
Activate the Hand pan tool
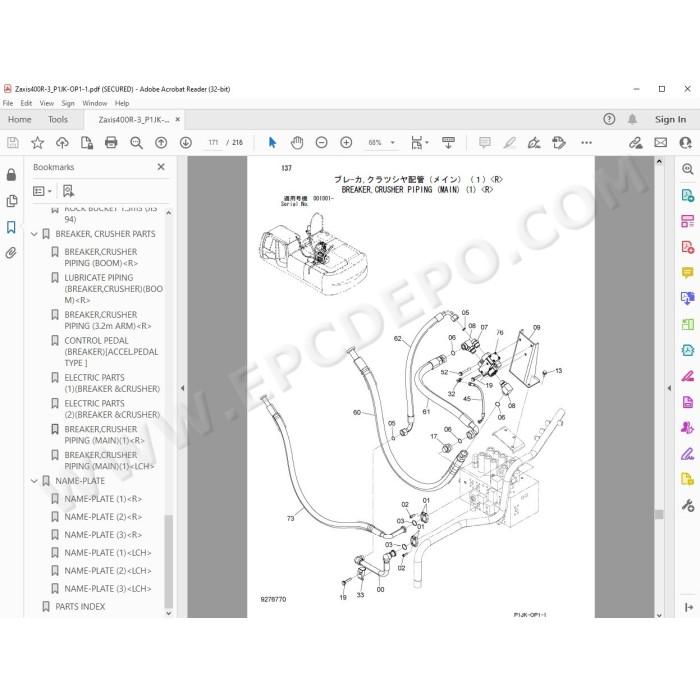pos(297,142)
